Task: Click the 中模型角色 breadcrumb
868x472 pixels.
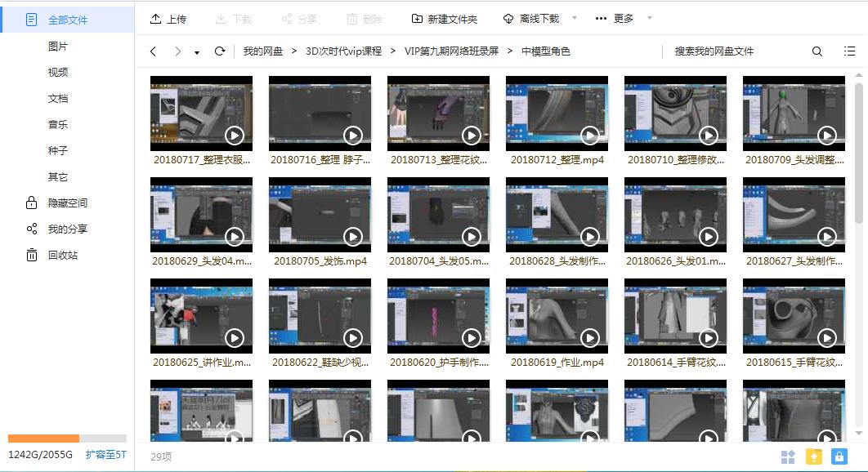Action: coord(545,51)
